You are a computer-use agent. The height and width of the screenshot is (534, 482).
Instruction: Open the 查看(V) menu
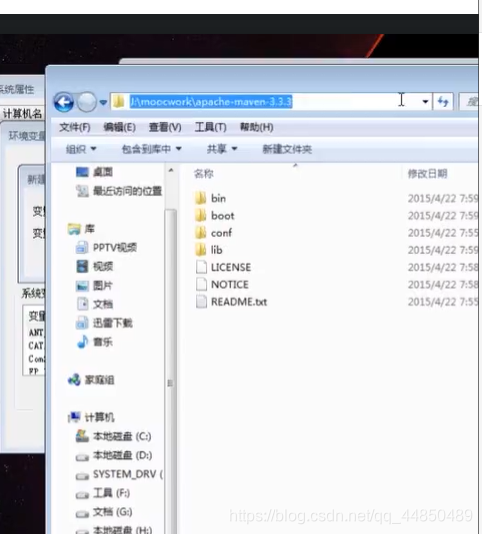coord(165,127)
